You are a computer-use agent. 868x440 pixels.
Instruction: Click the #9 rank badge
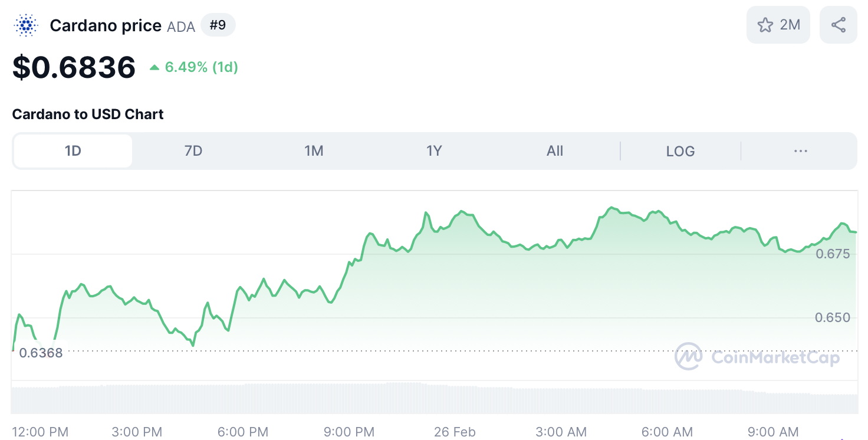218,25
